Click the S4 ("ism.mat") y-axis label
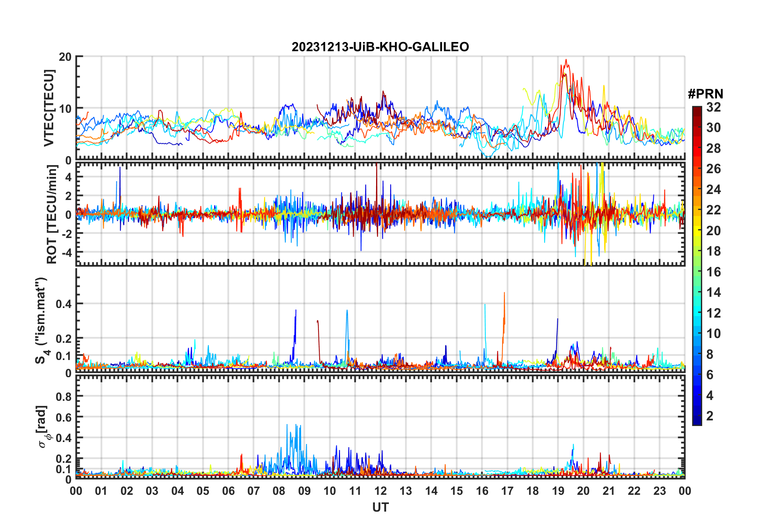761x532 pixels. tap(42, 320)
